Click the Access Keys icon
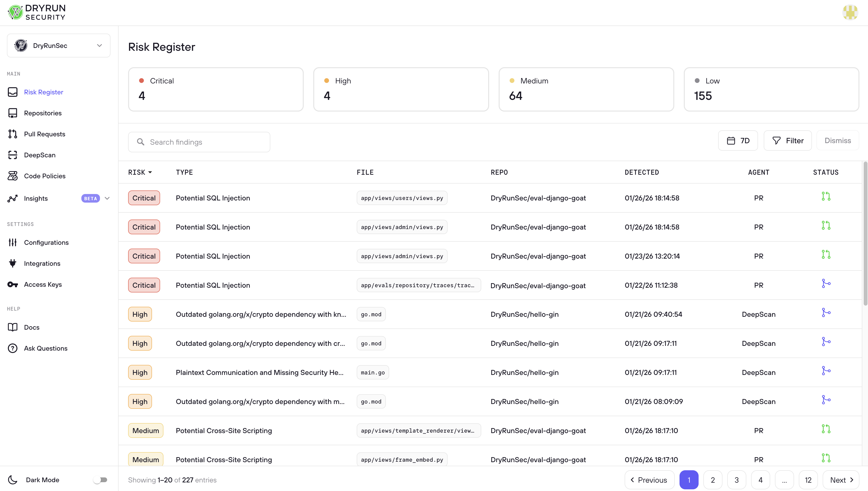This screenshot has width=868, height=491. tap(12, 284)
